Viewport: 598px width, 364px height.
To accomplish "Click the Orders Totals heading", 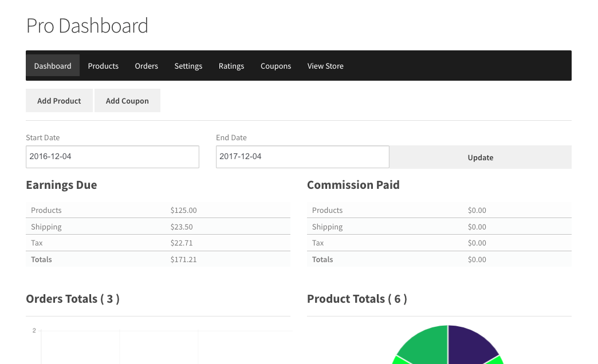I will coord(73,299).
